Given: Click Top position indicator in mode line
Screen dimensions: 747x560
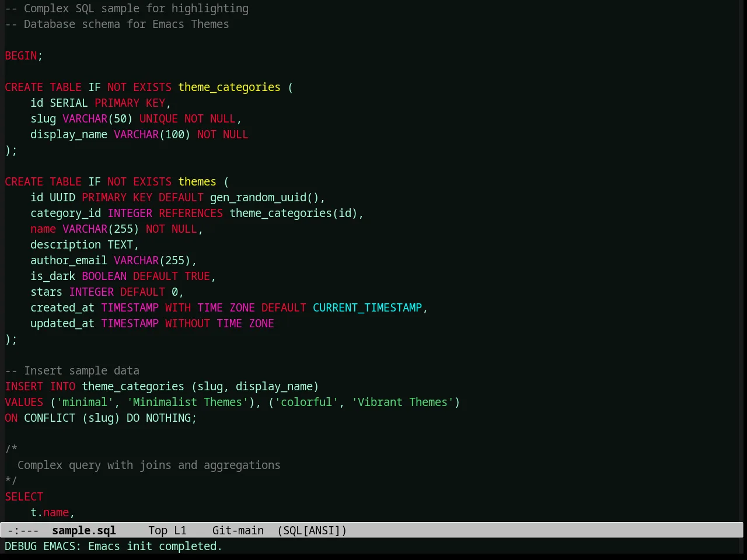Looking at the screenshot, I should point(158,530).
